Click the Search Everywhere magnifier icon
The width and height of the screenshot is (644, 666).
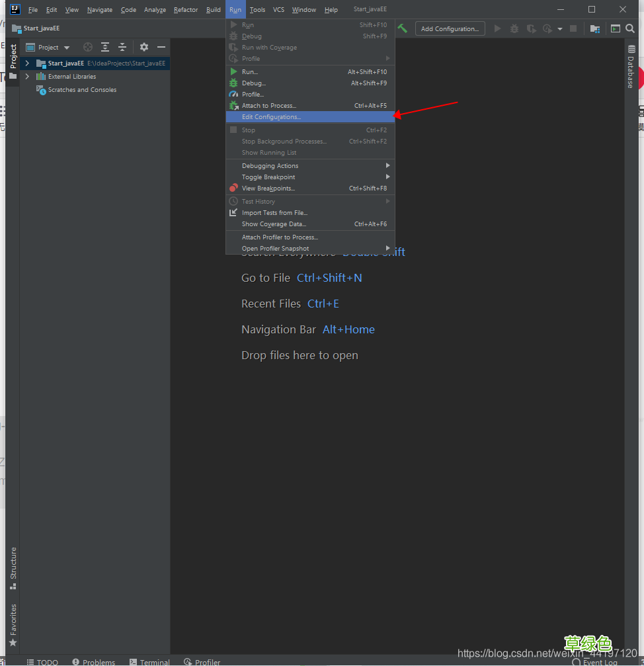[629, 28]
